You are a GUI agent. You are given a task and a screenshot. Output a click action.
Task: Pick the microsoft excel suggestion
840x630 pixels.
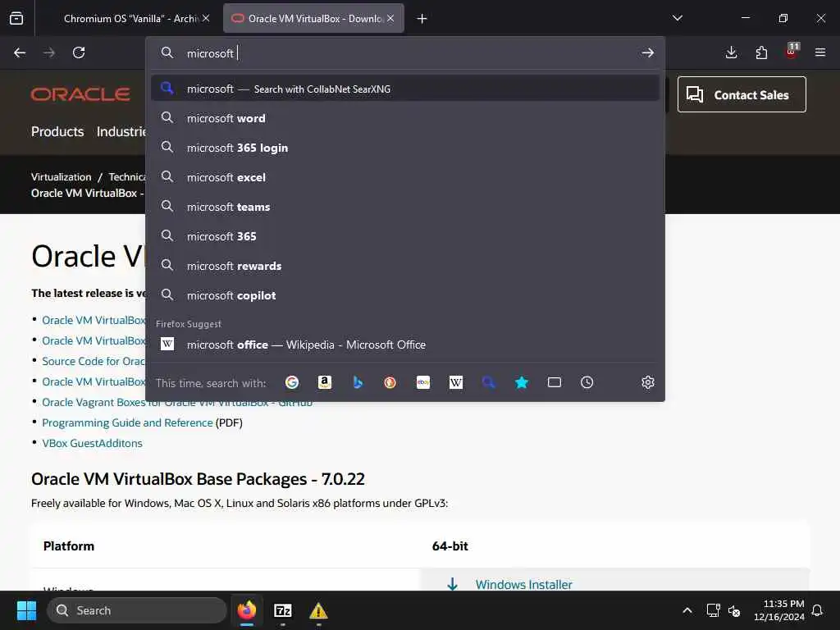[x=405, y=177]
